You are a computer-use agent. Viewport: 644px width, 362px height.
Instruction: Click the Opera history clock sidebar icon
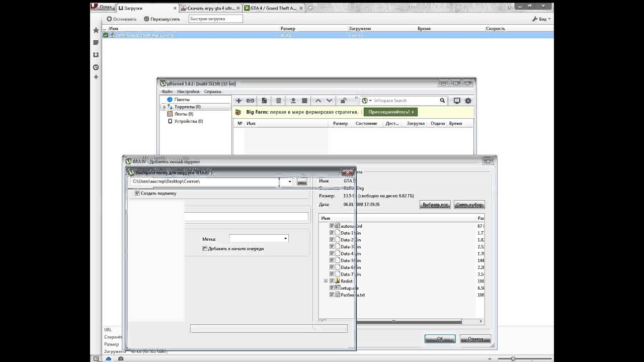coord(96,67)
